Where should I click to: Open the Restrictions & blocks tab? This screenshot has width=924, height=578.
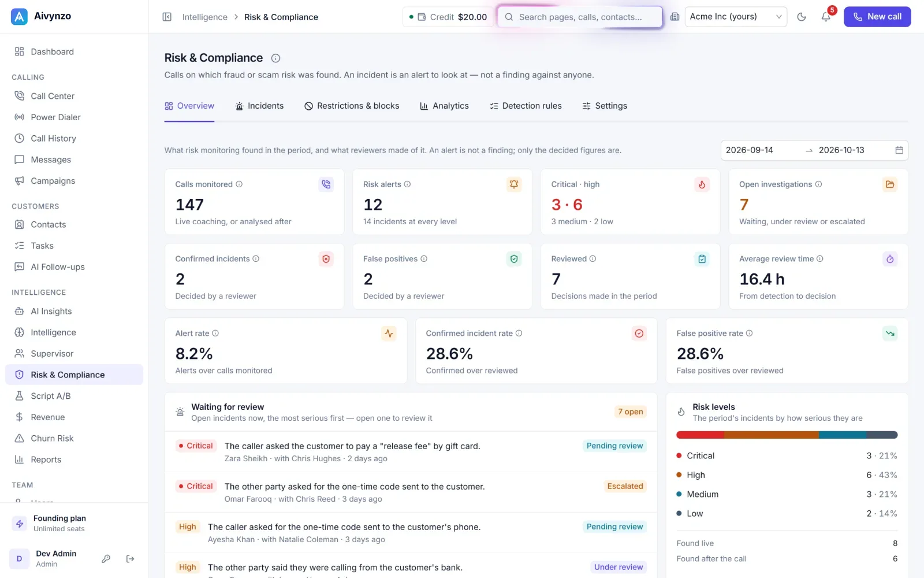pyautogui.click(x=352, y=106)
